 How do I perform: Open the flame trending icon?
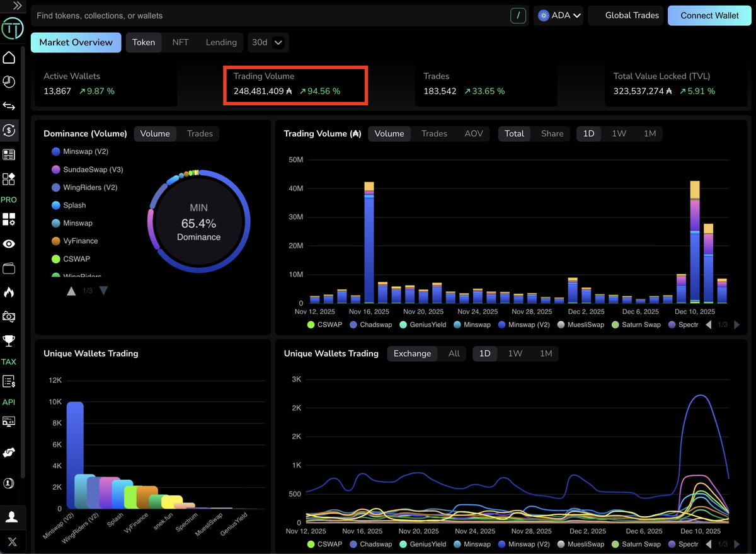[x=9, y=292]
